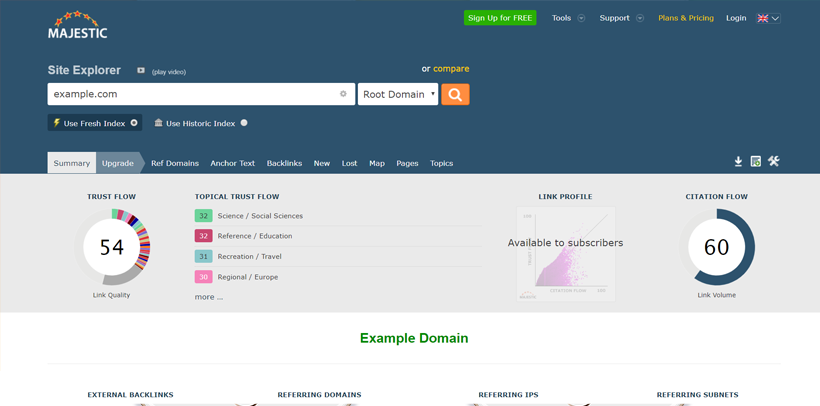The height and width of the screenshot is (406, 820).
Task: Click the Majestic logo
Action: coord(77,25)
